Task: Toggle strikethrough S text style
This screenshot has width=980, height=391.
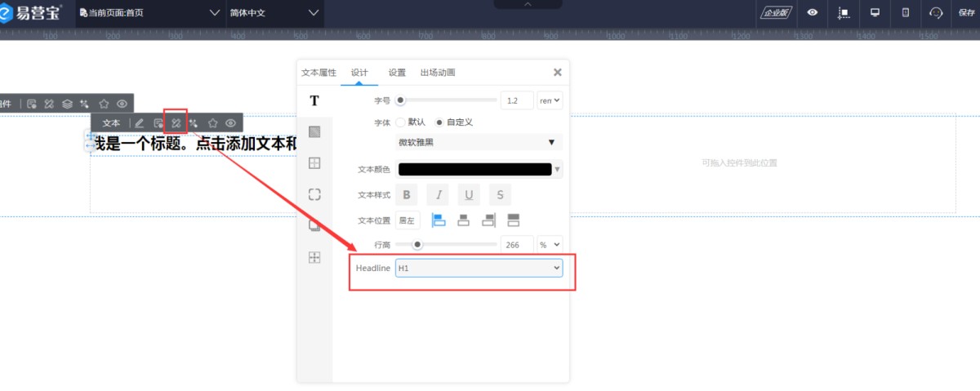Action: click(x=500, y=195)
